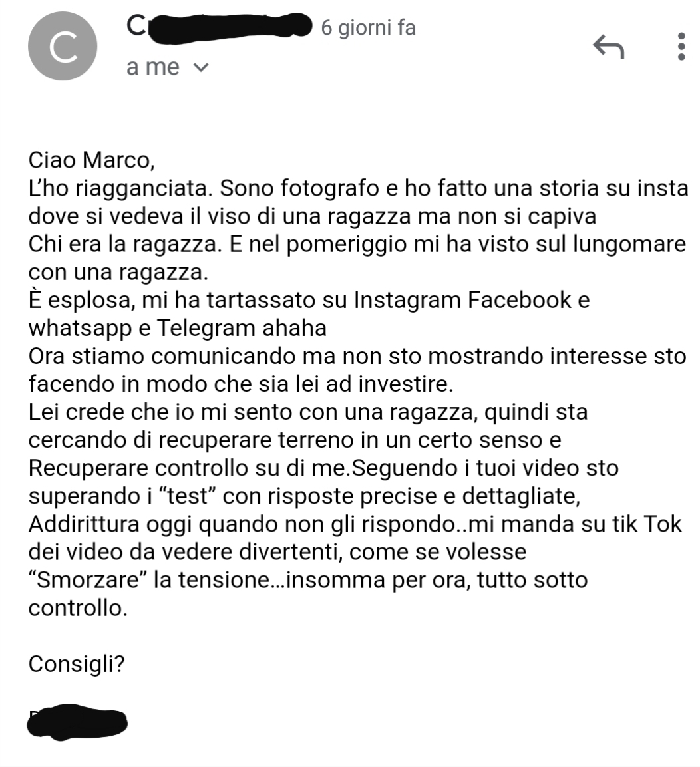The height and width of the screenshot is (767, 700).
Task: Click the '6 giorni fa' timestamp
Action: (368, 27)
